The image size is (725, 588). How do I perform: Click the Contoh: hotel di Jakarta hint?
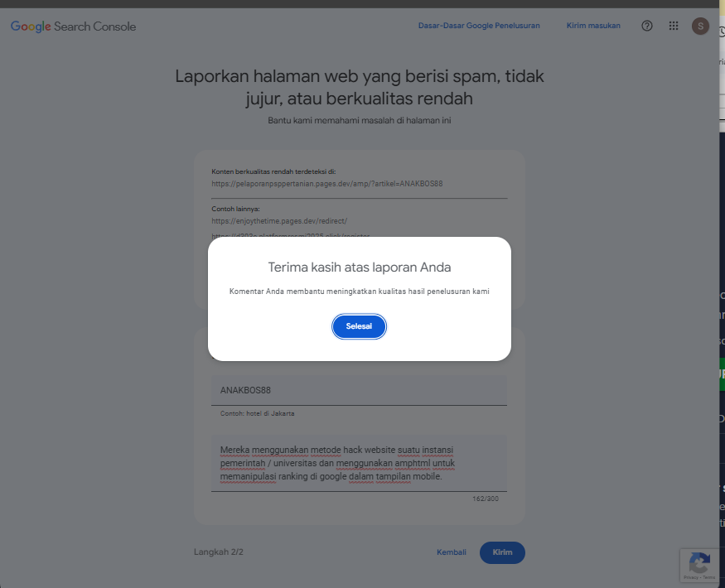(257, 414)
